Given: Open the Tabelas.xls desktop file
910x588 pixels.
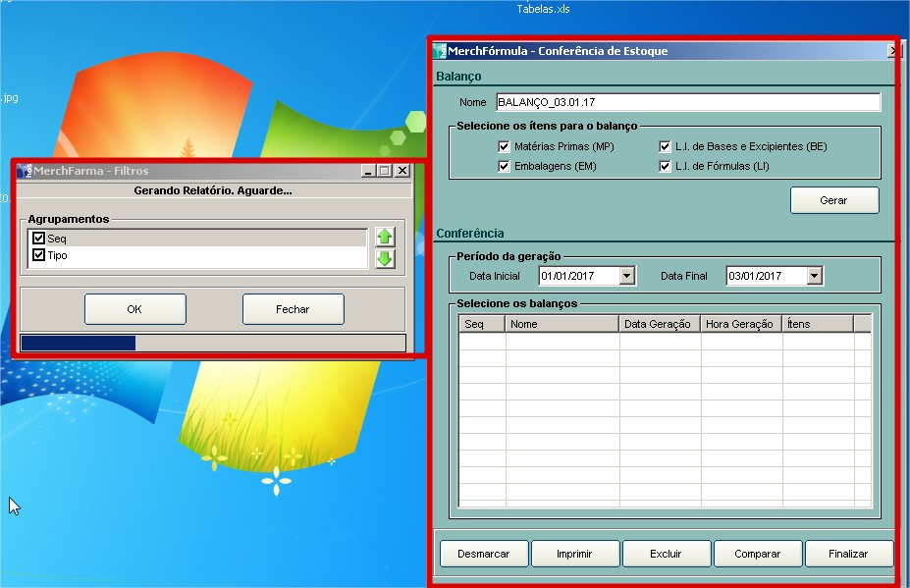Looking at the screenshot, I should [x=543, y=9].
